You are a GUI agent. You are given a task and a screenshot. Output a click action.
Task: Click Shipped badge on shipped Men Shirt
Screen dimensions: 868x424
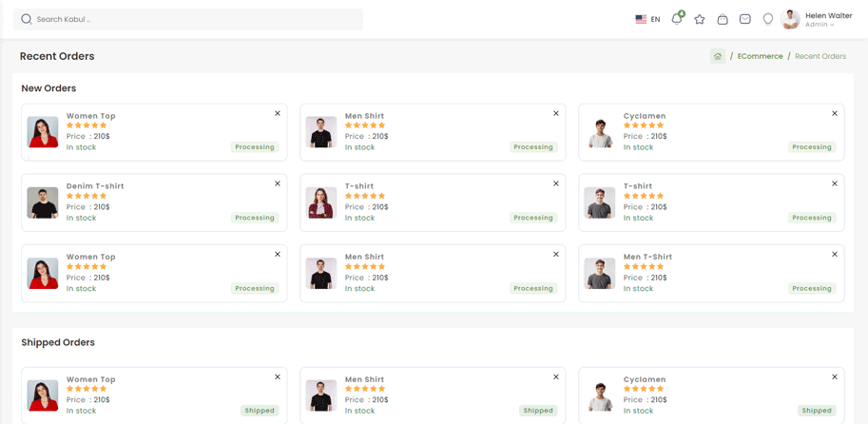[x=538, y=411]
